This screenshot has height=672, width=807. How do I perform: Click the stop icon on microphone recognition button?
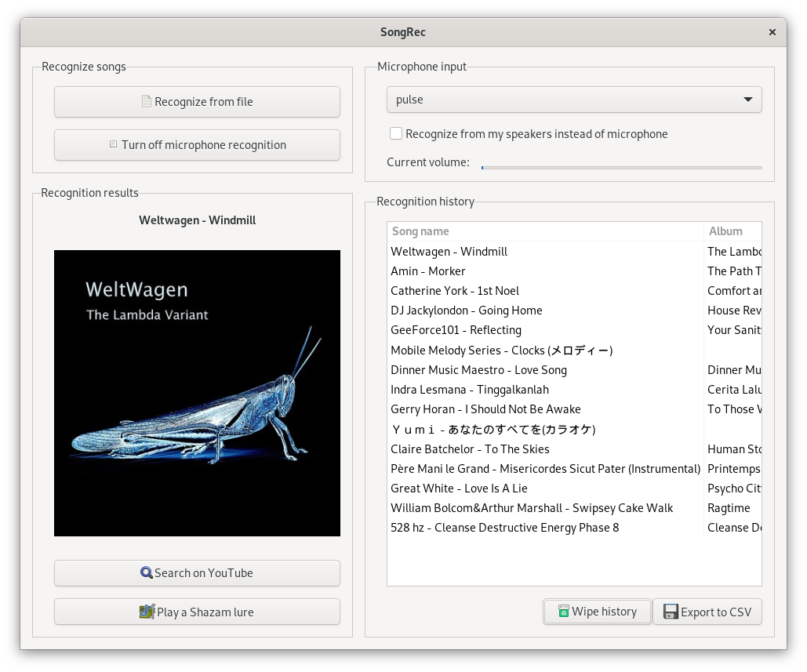coord(113,144)
